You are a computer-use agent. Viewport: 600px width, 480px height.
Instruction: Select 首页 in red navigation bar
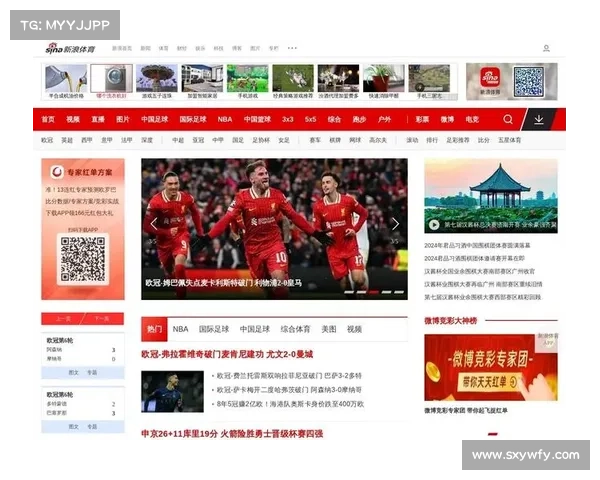pos(48,119)
